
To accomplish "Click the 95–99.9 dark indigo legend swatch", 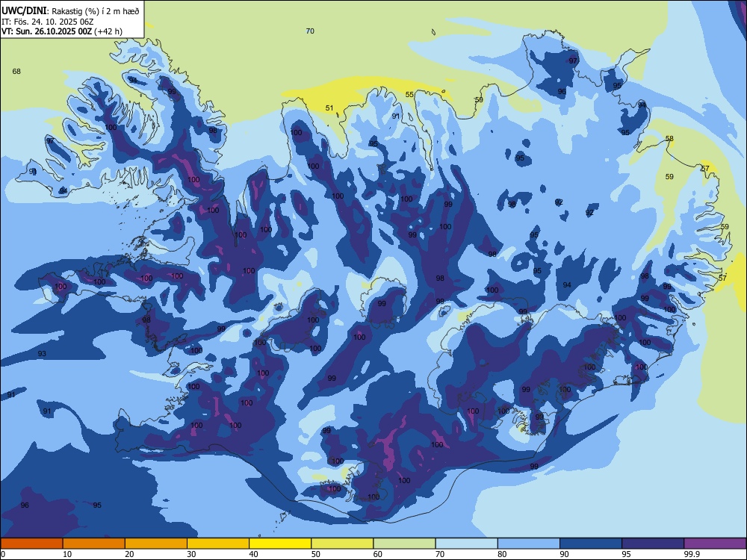I will pos(653,544).
